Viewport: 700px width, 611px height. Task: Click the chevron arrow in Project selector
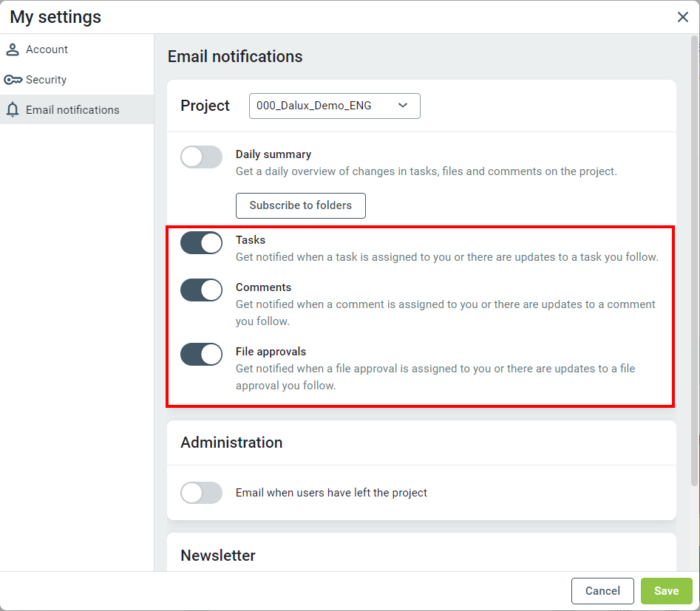tap(403, 106)
